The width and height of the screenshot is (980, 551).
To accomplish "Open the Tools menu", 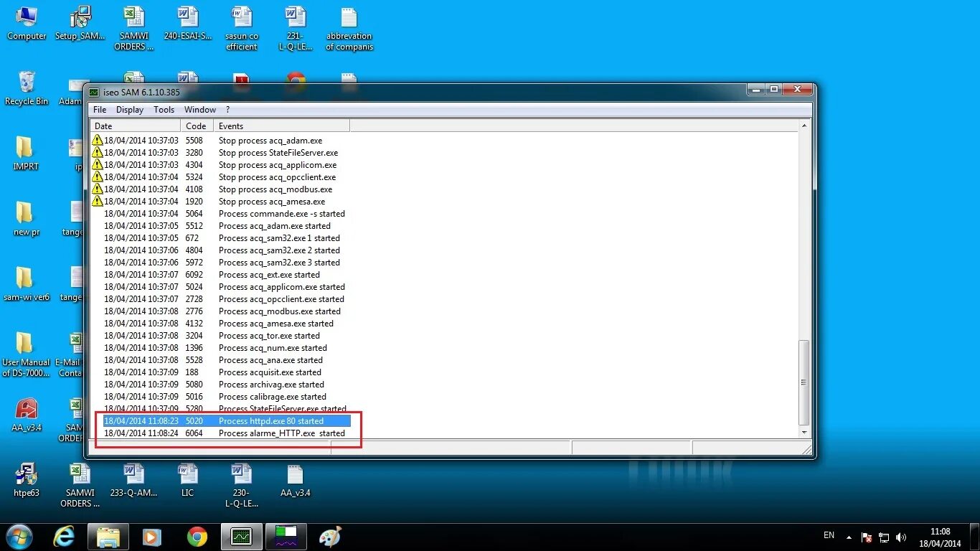I will click(x=164, y=109).
